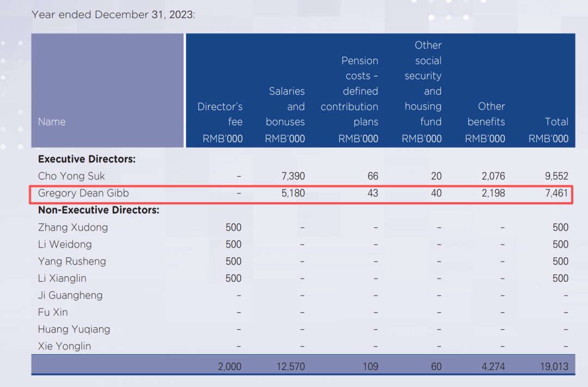588x387 pixels.
Task: Click the highlighted name Gregory Dean Gibb
Action: (83, 193)
